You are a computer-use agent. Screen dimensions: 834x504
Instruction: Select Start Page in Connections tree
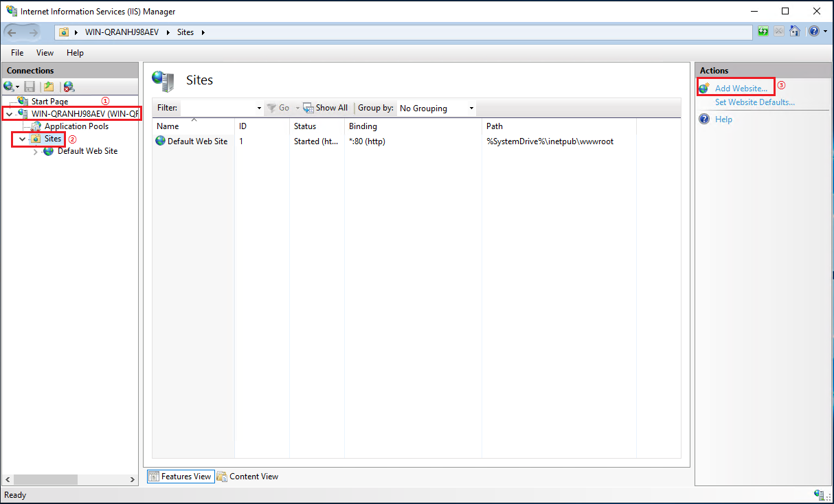[x=49, y=102]
